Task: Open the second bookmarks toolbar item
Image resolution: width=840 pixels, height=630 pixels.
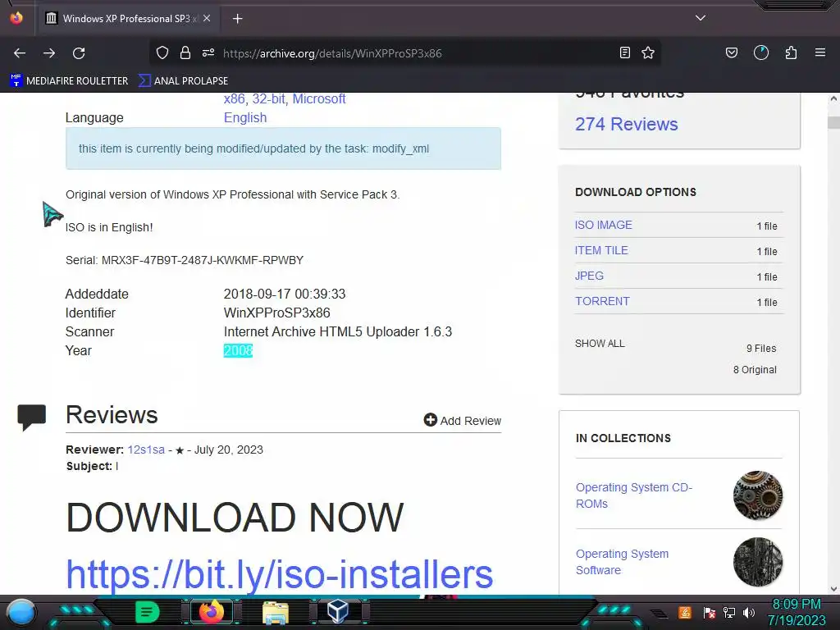Action: (183, 81)
